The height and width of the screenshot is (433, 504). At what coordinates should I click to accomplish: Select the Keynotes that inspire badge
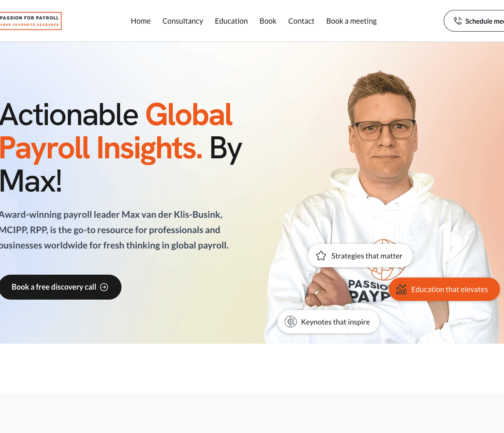329,322
